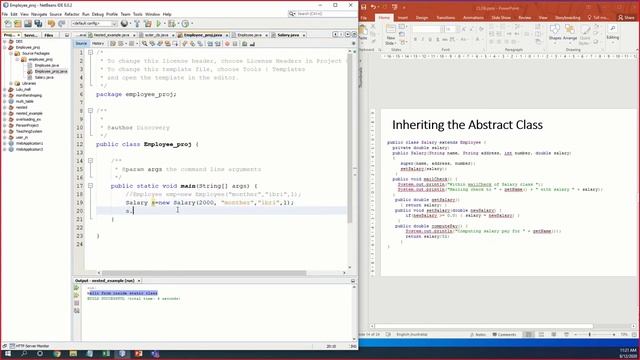Click the re-run icon in Output panel
Viewport: 640px width, 360px height.
[76, 288]
